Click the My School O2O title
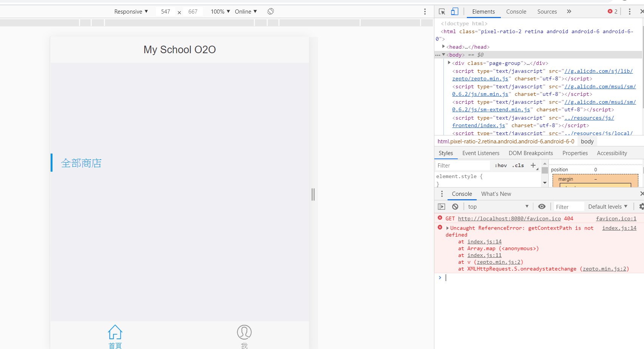This screenshot has width=644, height=349. [179, 49]
